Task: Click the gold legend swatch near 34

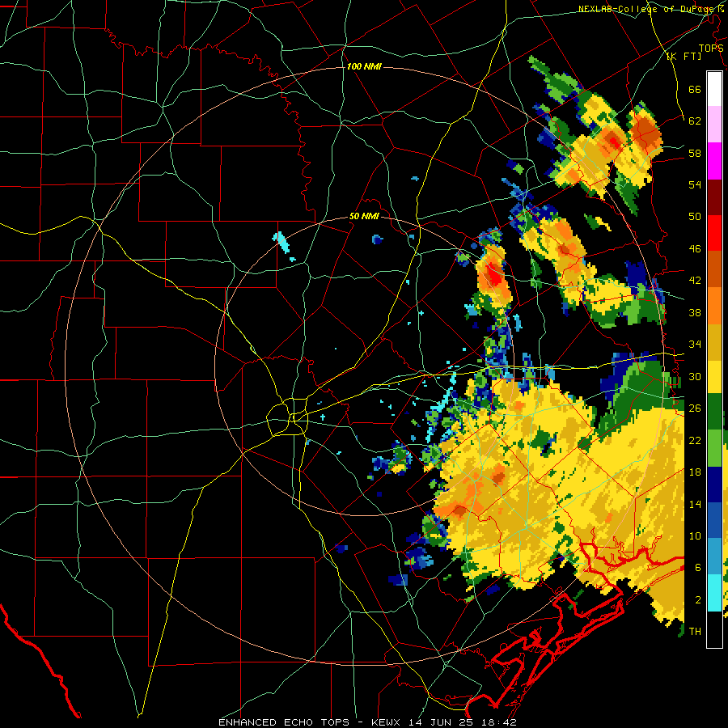Action: (x=714, y=342)
